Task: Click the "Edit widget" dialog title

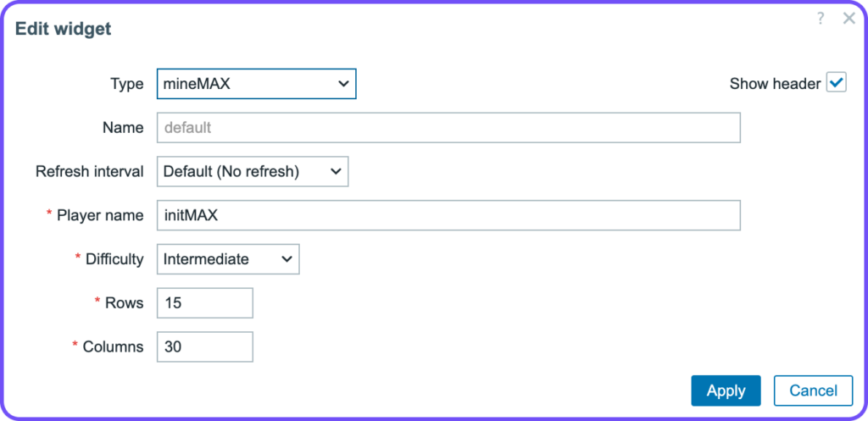Action: click(63, 29)
